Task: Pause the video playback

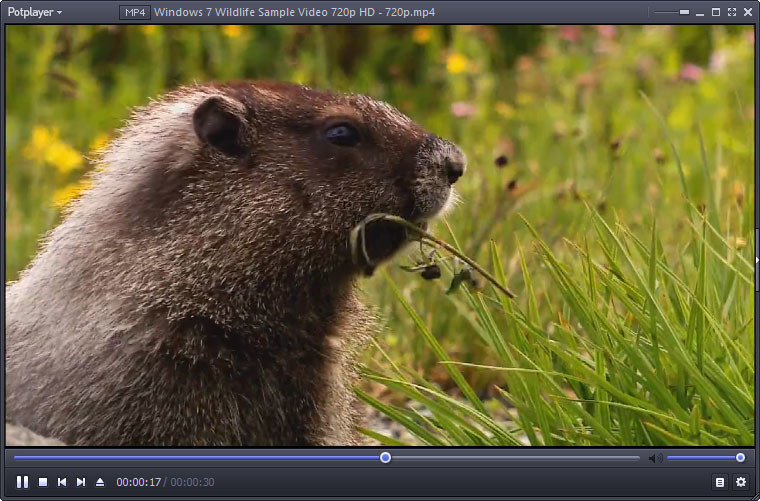Action: pyautogui.click(x=22, y=482)
